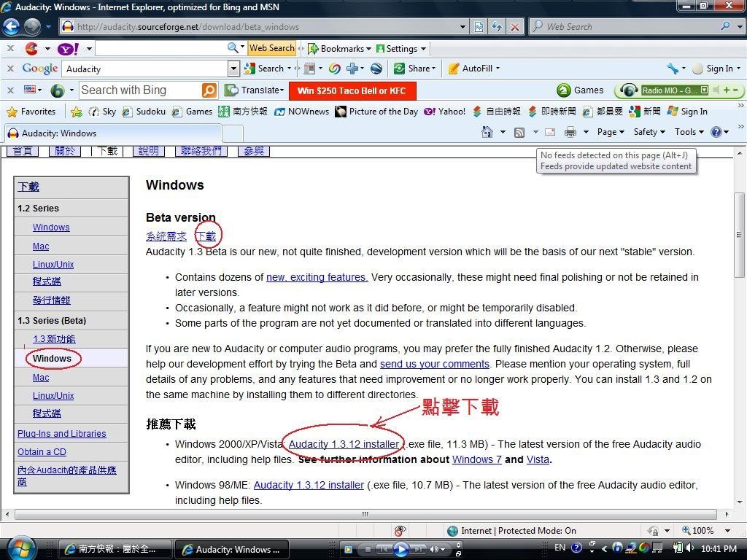Click the horizontal scrollbar at page bottom
This screenshot has height=560, width=747.
tap(365, 514)
